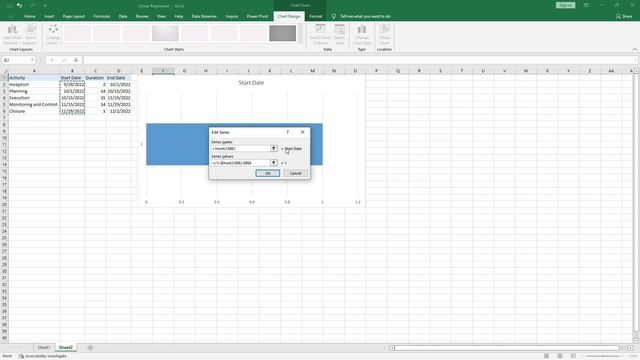The image size is (640, 360).
Task: Click Tell me what you want to do
Action: tap(365, 16)
